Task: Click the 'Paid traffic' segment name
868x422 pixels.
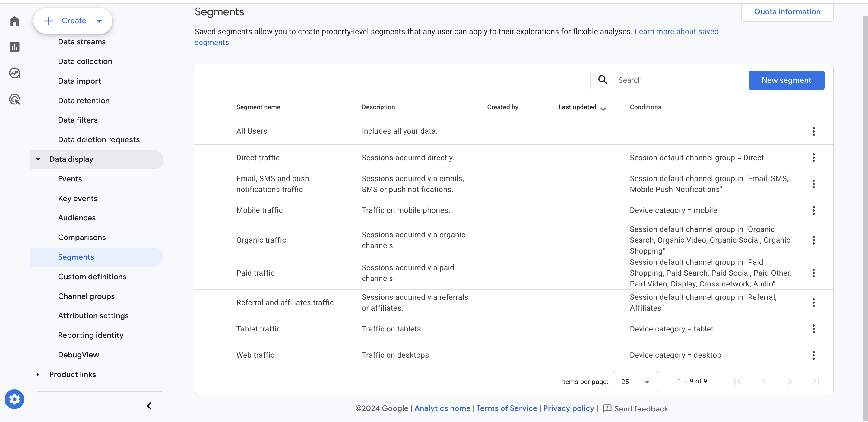Action: [x=255, y=273]
